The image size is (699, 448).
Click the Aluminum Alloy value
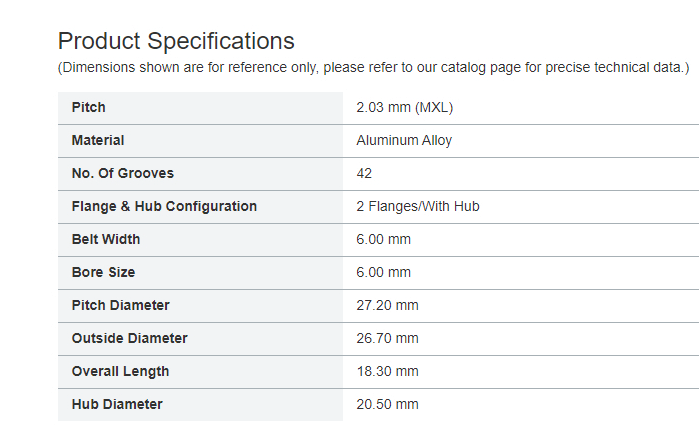point(404,140)
